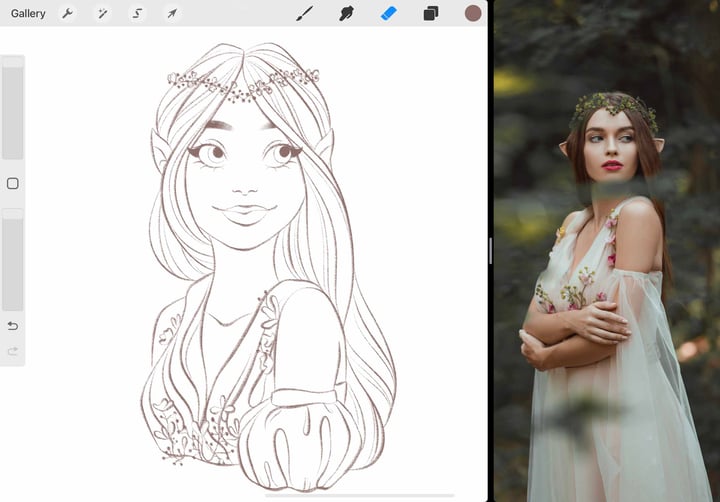This screenshot has width=720, height=502.
Task: Select the Paint brush tool
Action: click(304, 13)
